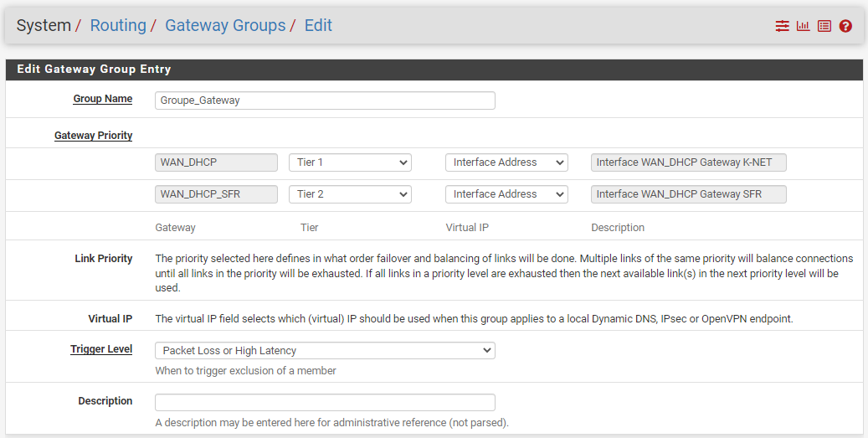Expand the Trigger Level dropdown

325,351
